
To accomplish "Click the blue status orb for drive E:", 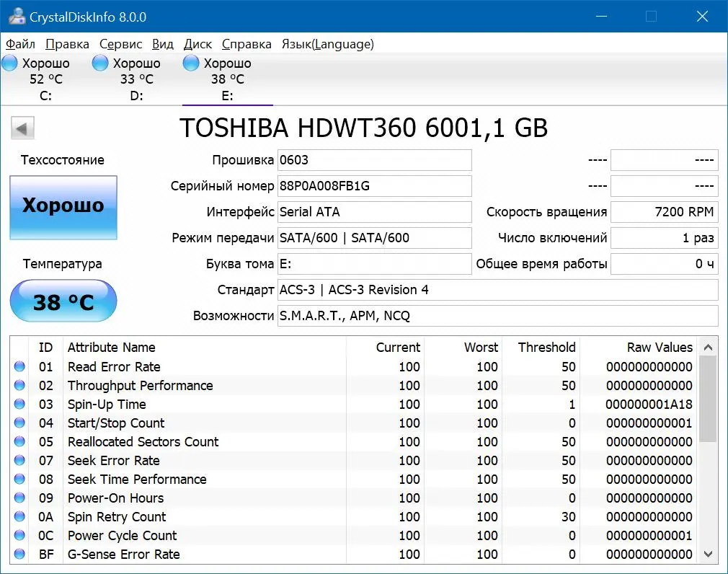I will 191,63.
